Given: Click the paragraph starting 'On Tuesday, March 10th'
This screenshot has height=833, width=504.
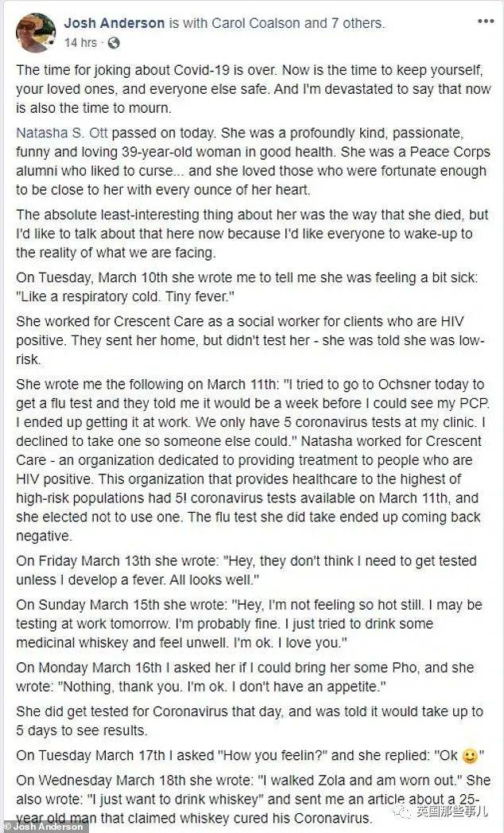Looking at the screenshot, I should (x=246, y=287).
